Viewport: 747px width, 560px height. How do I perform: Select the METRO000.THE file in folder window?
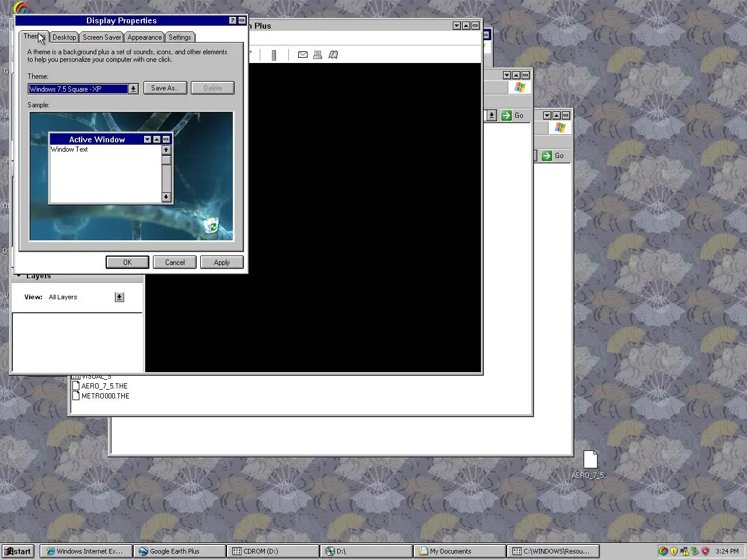pyautogui.click(x=100, y=396)
